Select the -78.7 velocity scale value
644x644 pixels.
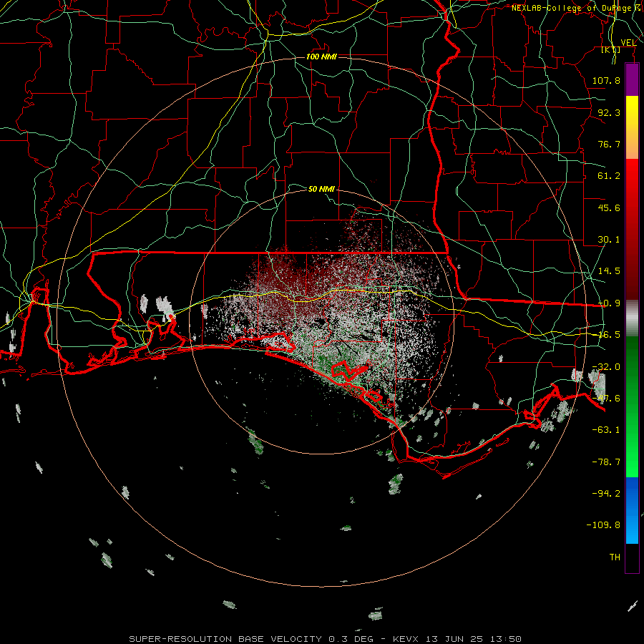click(x=606, y=462)
